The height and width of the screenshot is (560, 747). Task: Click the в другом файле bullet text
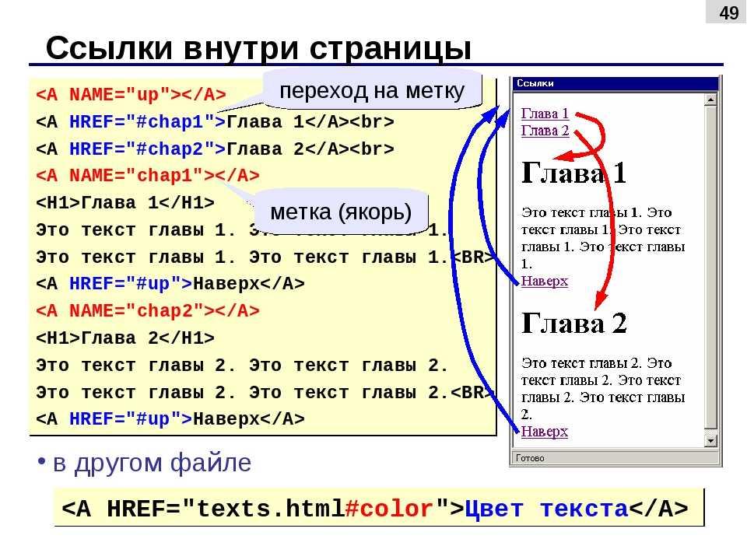coord(152,462)
